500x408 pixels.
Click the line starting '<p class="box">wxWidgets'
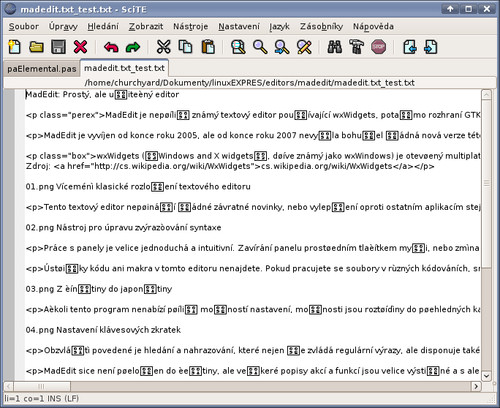tap(253, 156)
